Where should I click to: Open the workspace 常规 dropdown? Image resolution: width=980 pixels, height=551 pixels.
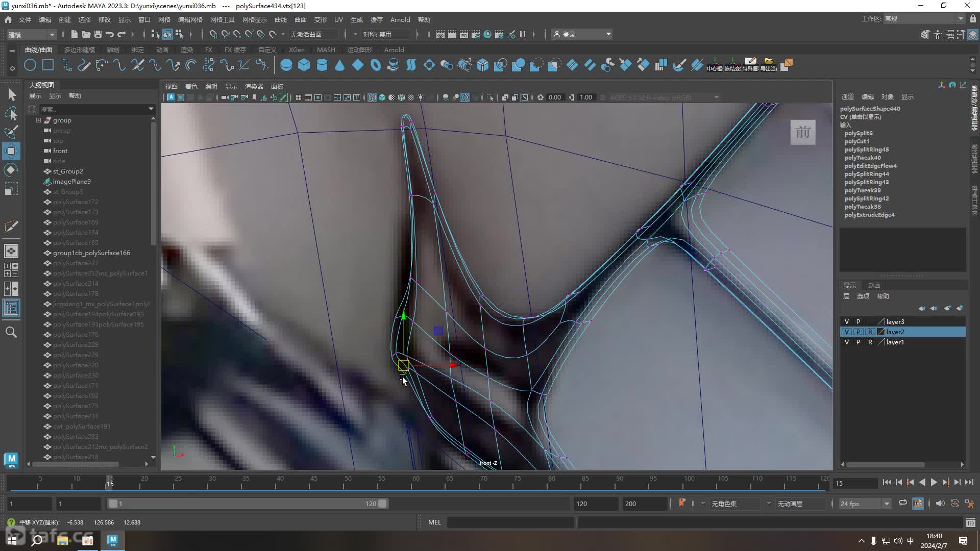coord(924,19)
